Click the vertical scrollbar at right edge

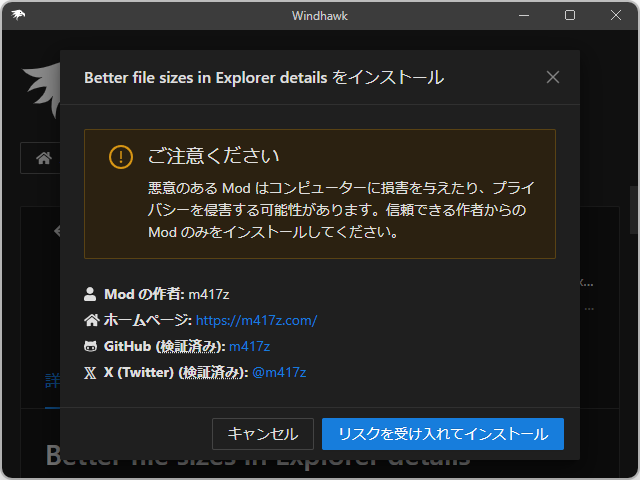[634, 210]
